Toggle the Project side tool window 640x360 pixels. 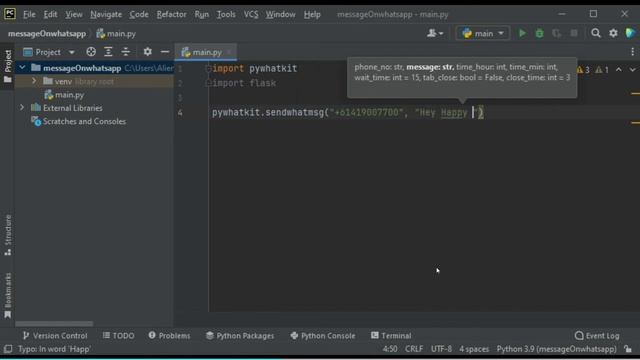tap(7, 66)
